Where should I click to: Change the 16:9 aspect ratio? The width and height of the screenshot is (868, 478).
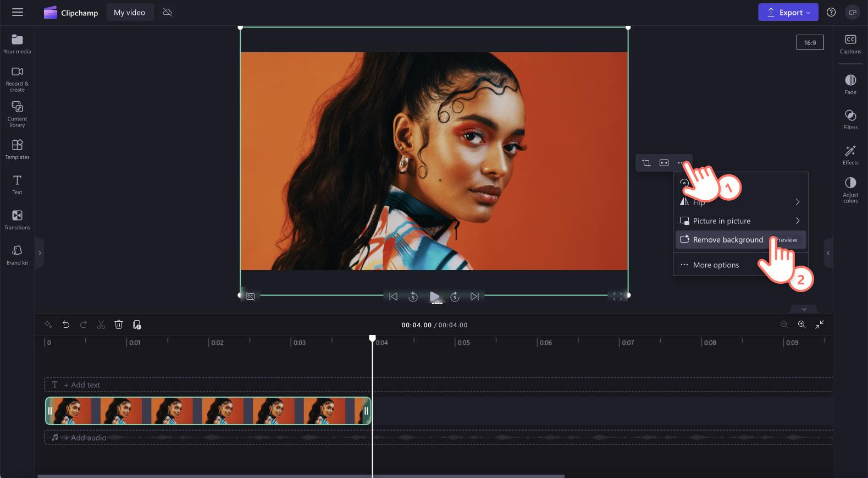(810, 42)
